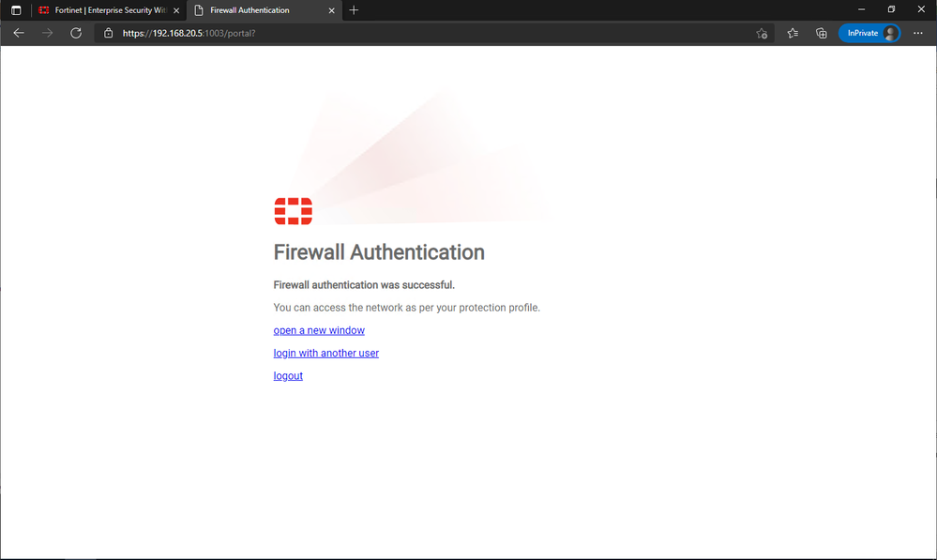Open the Collections panel
This screenshot has width=937, height=560.
(x=821, y=33)
